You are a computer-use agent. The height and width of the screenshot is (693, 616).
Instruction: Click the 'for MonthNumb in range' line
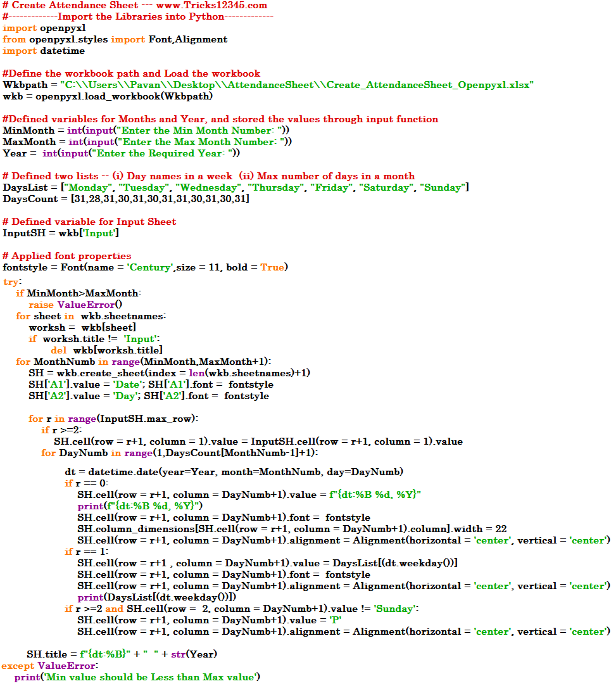[144, 362]
